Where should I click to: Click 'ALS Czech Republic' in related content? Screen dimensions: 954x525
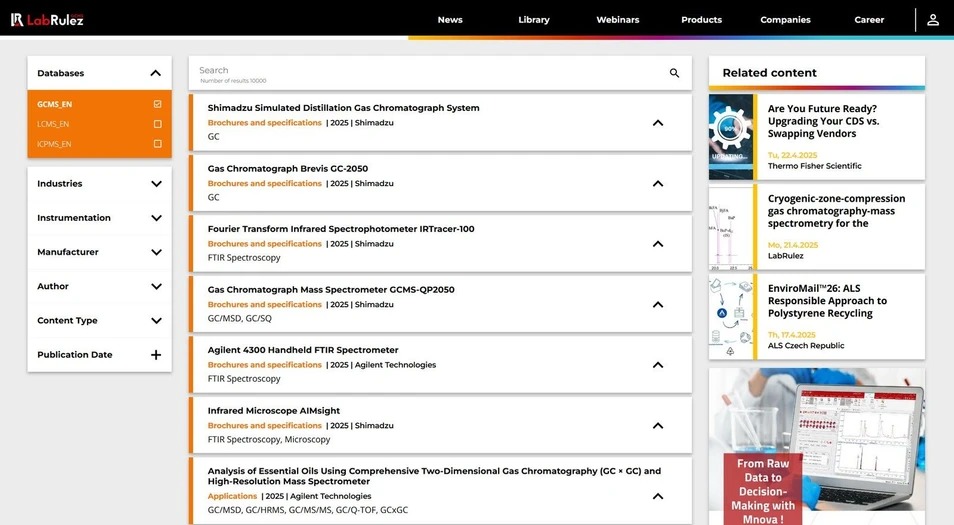tap(806, 346)
